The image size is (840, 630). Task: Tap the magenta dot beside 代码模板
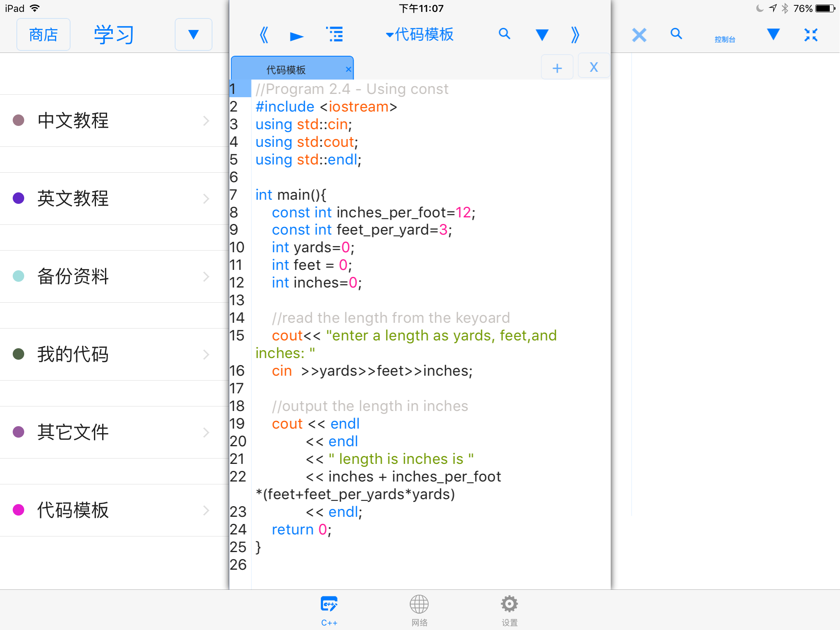[18, 510]
